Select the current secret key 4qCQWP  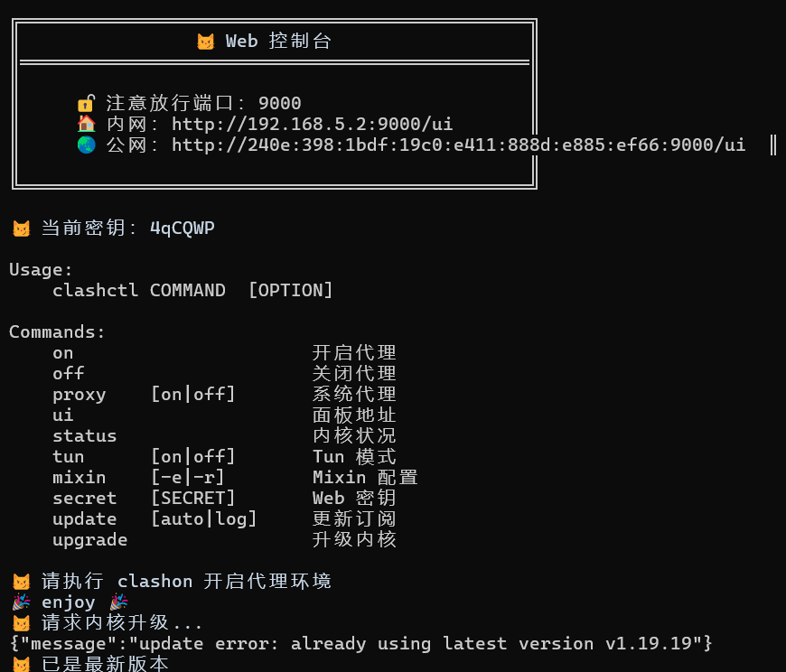tap(182, 229)
